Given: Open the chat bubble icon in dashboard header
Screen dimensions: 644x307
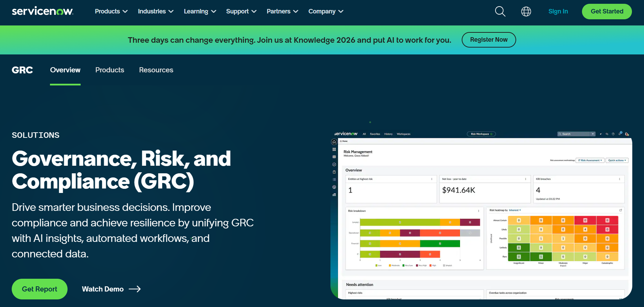Looking at the screenshot, I should pos(607,134).
